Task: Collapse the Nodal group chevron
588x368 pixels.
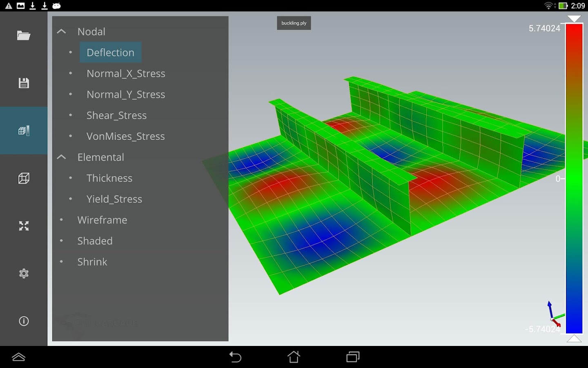Action: click(61, 31)
